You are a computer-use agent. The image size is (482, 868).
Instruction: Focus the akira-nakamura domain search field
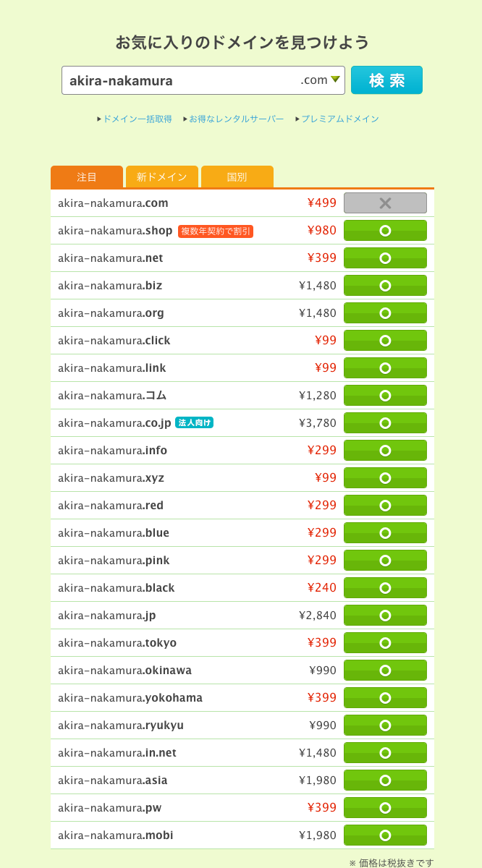tap(181, 80)
